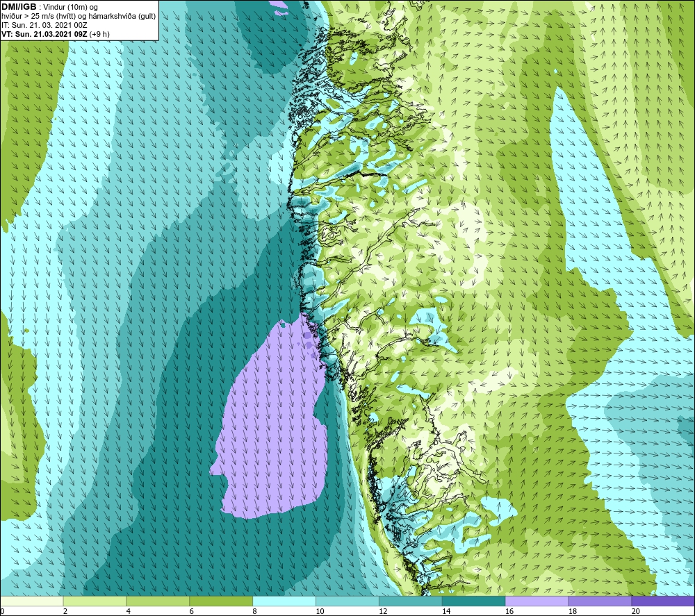This screenshot has width=695, height=616.
Task: Click the '0' scale label
Action: click(x=2, y=611)
